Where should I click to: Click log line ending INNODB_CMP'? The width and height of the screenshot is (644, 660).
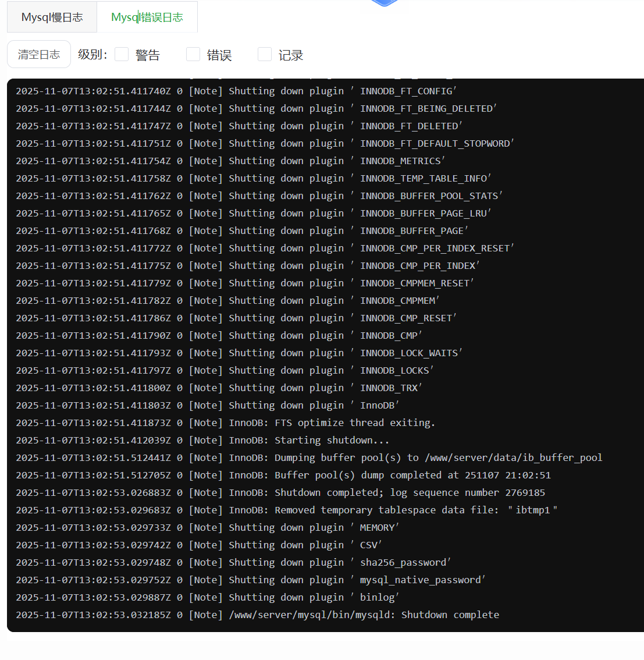219,336
